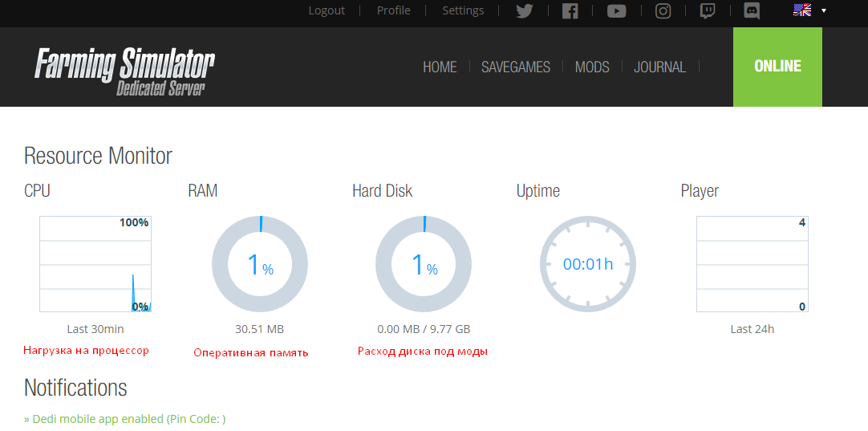Click the Discord icon
Viewport: 868px width, 431px height.
click(x=752, y=11)
